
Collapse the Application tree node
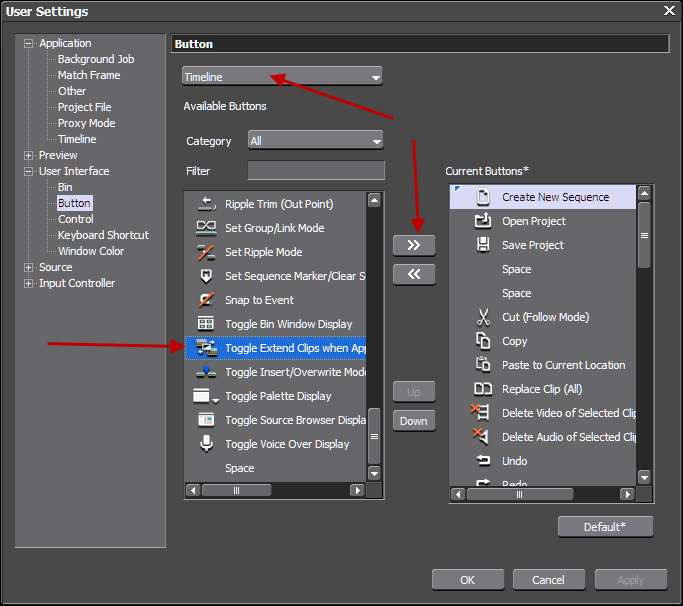29,44
